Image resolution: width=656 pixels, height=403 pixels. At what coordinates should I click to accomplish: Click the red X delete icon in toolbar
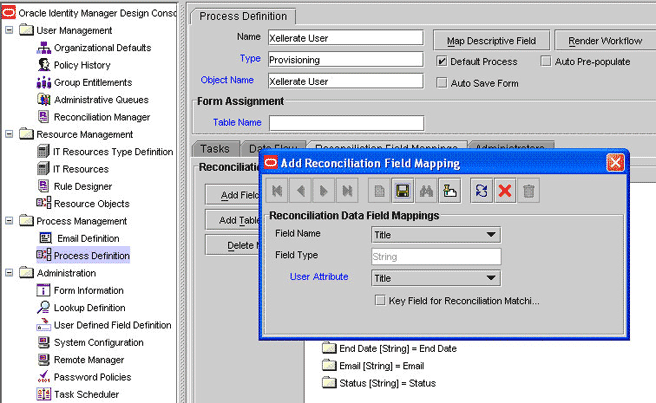coord(505,191)
